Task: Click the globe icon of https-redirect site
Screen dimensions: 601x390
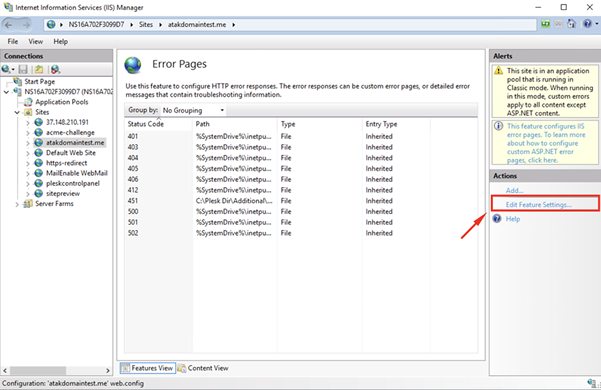Action: click(39, 163)
